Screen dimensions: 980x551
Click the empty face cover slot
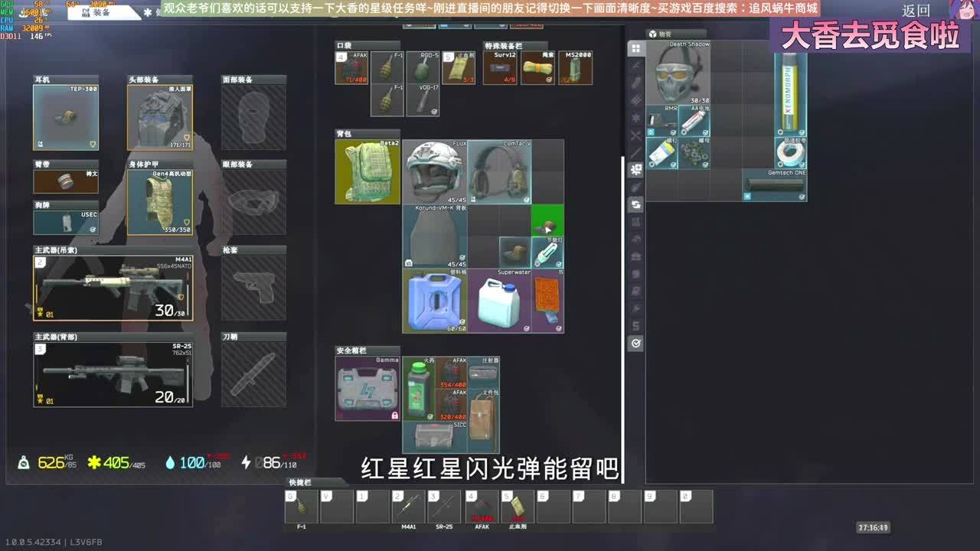(254, 117)
